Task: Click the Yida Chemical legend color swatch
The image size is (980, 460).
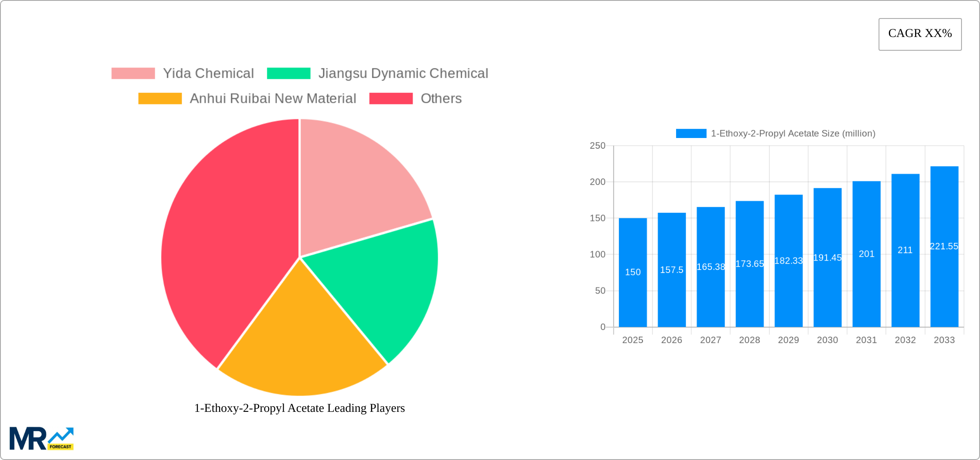Action: pos(133,73)
